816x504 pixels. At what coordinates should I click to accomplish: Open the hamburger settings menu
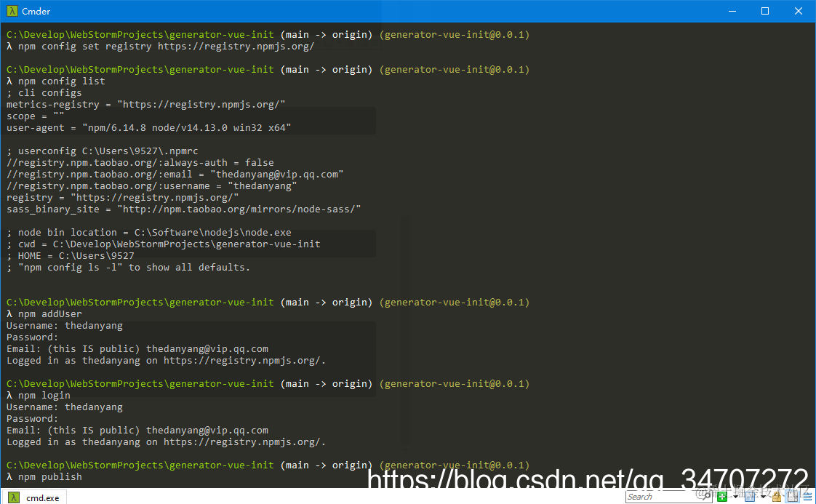(x=807, y=497)
